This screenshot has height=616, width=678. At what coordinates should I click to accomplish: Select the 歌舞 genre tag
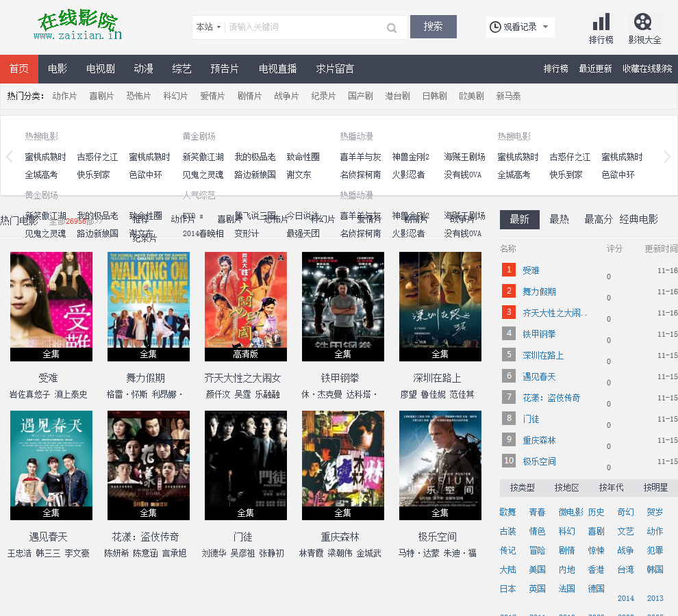[507, 512]
